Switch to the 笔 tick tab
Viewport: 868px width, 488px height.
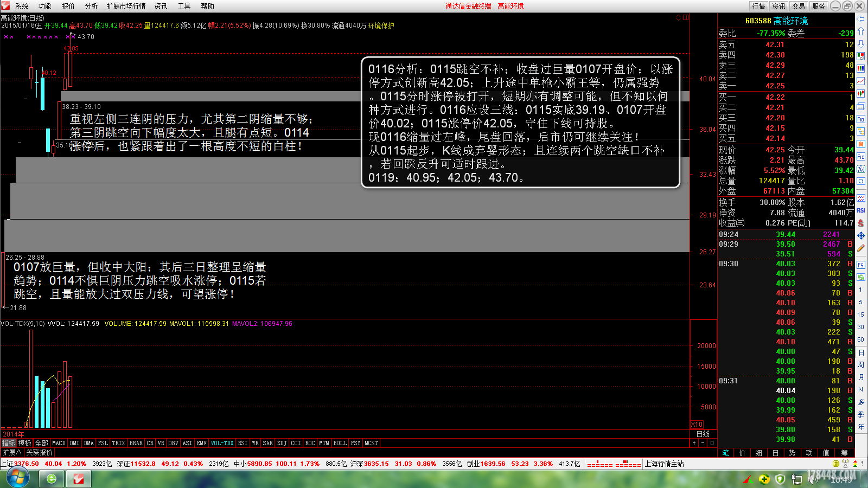[x=726, y=453]
